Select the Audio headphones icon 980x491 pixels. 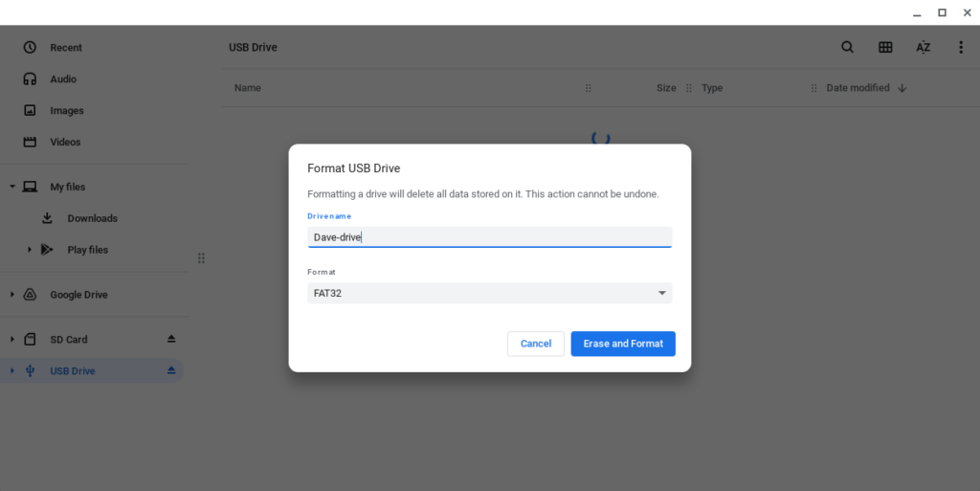pos(30,78)
